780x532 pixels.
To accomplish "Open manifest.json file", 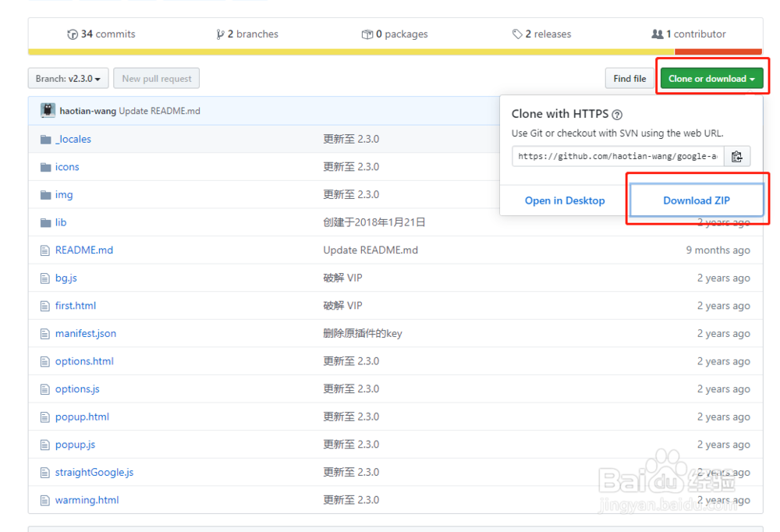I will [x=86, y=333].
